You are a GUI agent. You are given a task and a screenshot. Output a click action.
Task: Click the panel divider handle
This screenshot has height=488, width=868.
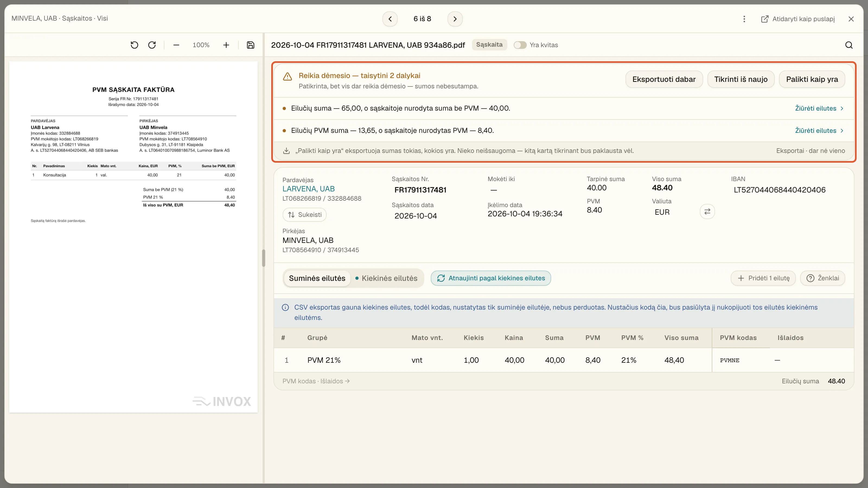point(263,258)
